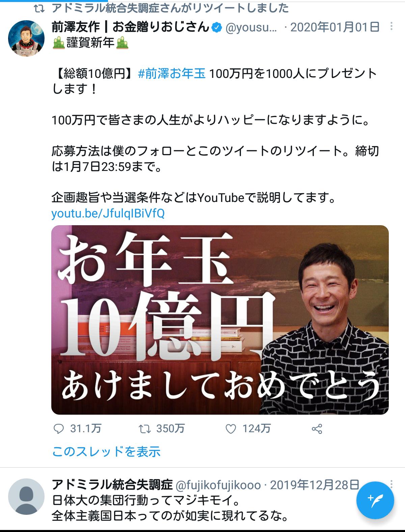Open the 前澤友作 display name
Screen dimensions: 405x532
(131, 27)
